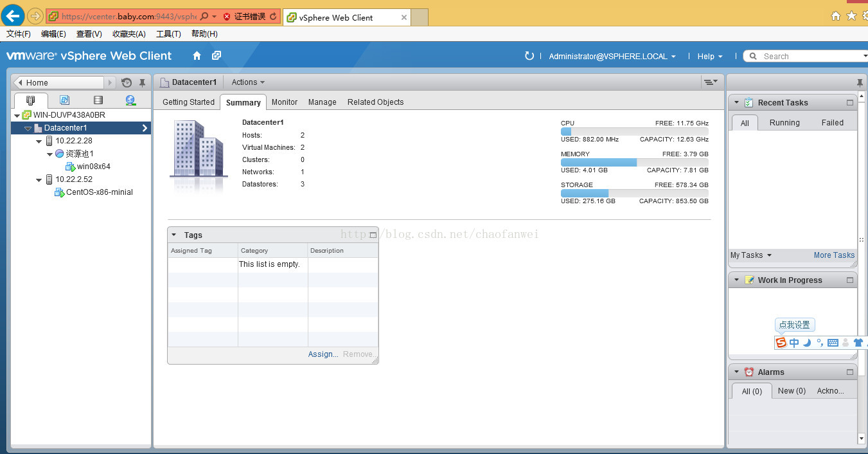This screenshot has height=454, width=868.
Task: Open the browser 工具(T) menu
Action: 168,33
